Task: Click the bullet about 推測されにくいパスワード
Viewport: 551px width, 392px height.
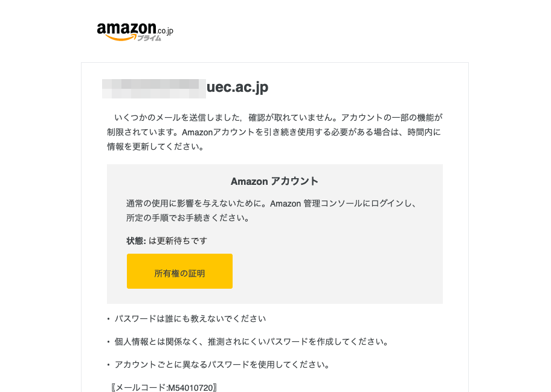Action: (x=248, y=342)
